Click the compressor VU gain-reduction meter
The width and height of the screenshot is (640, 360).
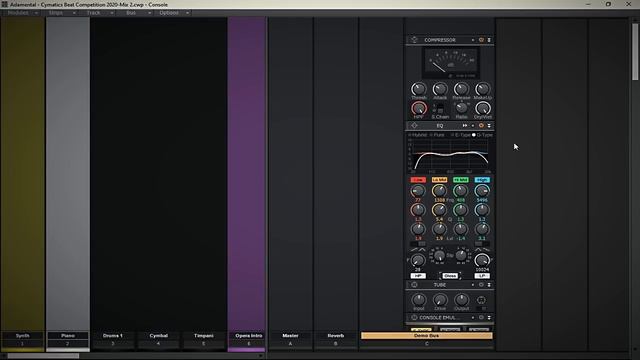click(451, 62)
